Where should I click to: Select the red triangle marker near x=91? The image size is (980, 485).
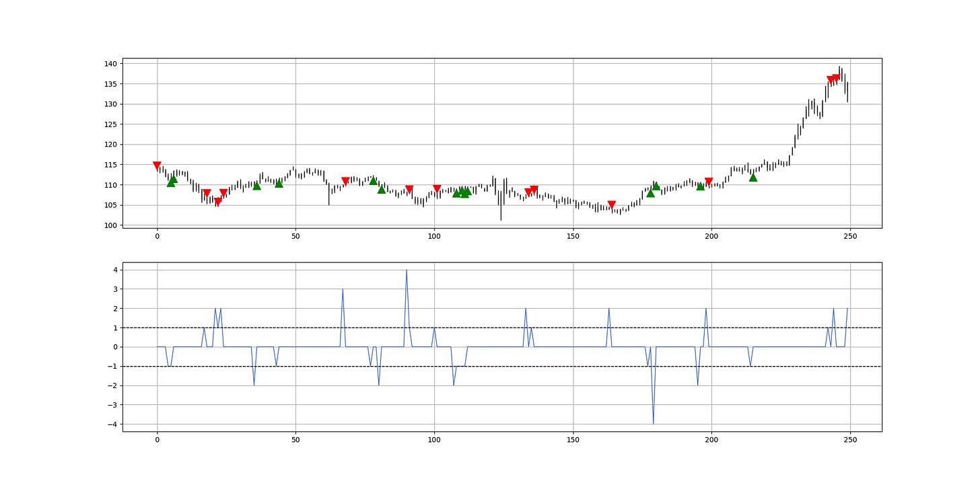point(409,189)
